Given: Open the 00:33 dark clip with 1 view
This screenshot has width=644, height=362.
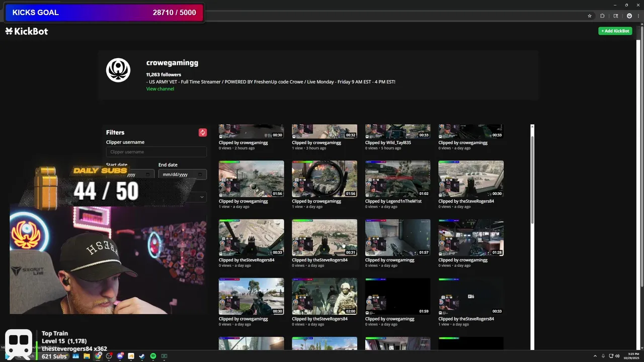Looking at the screenshot, I should point(471,297).
